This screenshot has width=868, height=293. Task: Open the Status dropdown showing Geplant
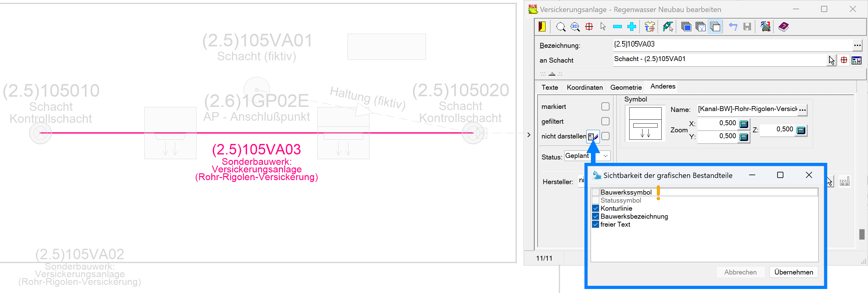(605, 156)
